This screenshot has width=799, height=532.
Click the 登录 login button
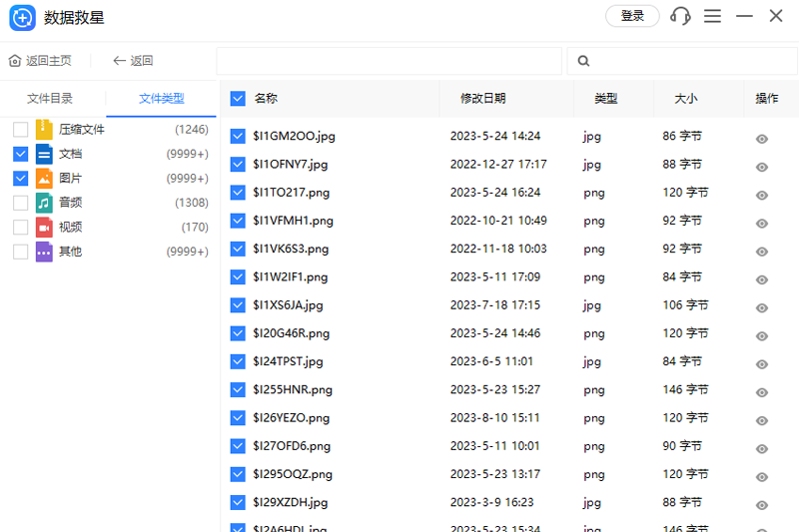coord(632,16)
